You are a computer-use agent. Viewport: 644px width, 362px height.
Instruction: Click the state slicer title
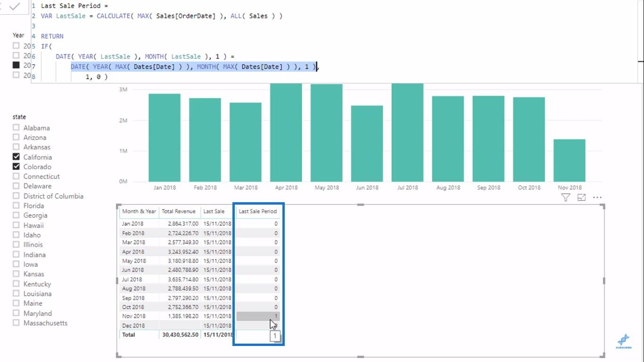(19, 117)
